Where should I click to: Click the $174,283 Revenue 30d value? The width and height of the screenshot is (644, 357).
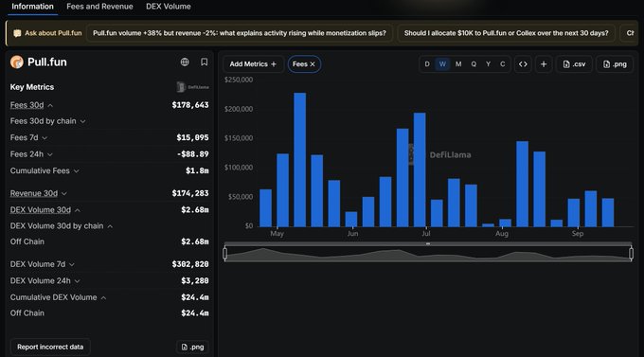[190, 193]
